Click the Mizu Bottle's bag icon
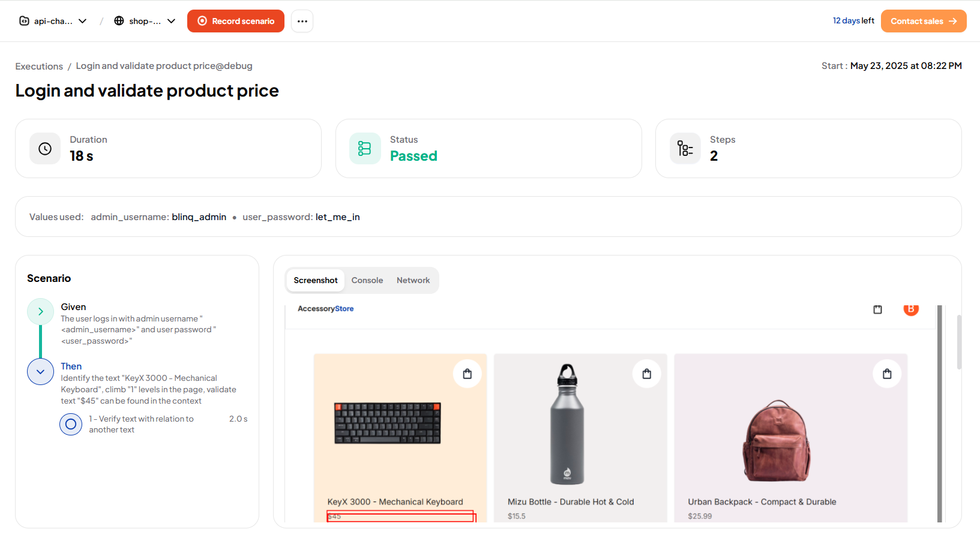The height and width of the screenshot is (547, 980). tap(647, 374)
